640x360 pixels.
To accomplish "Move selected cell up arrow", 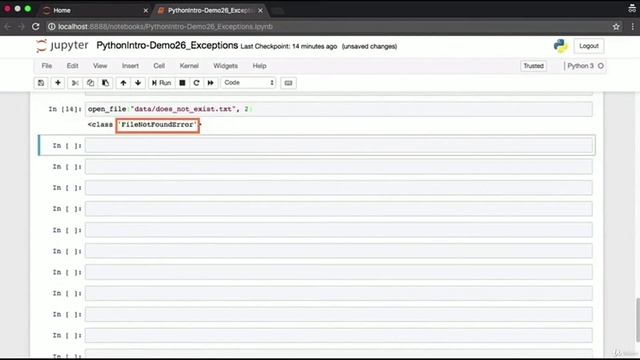I will tap(123, 83).
